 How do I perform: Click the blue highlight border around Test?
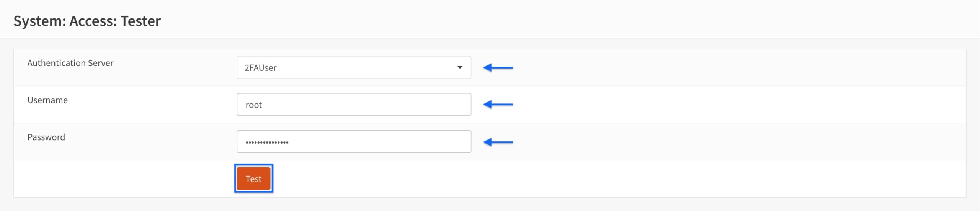tap(254, 165)
